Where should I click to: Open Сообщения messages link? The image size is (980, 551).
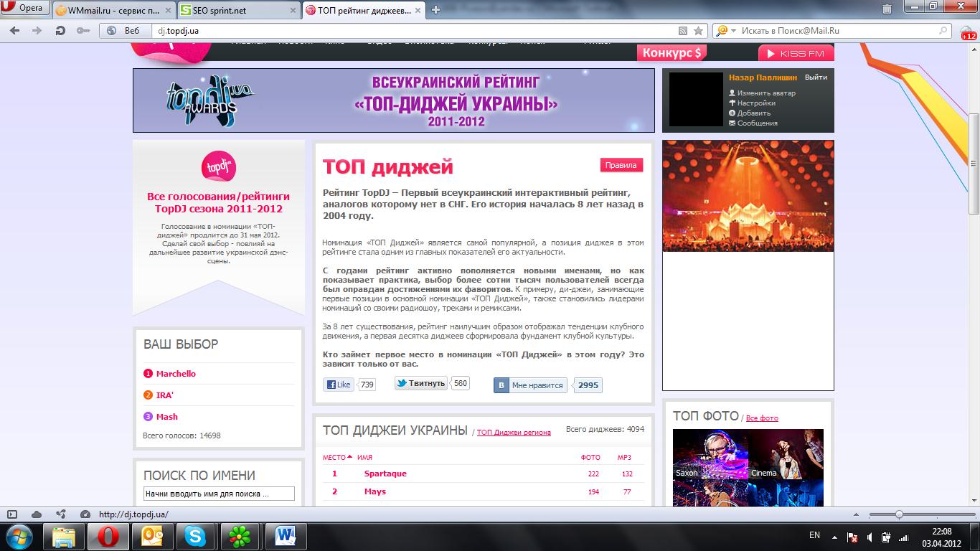click(x=757, y=123)
